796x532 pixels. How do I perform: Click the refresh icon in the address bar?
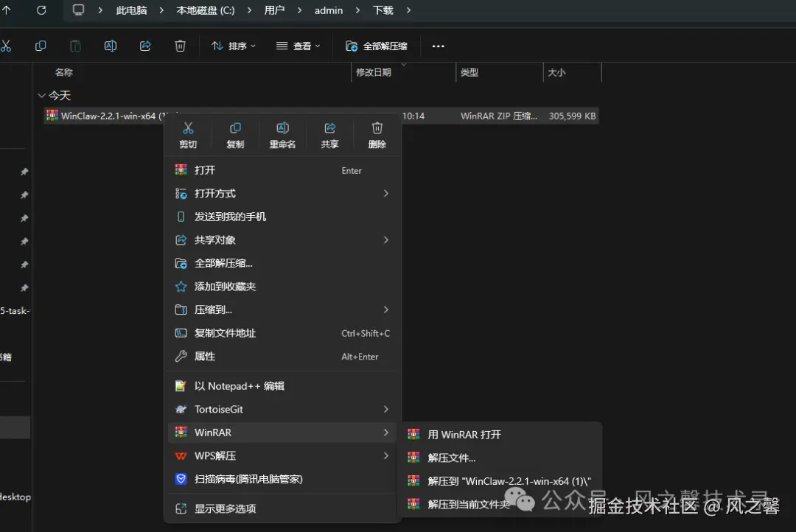coord(41,10)
